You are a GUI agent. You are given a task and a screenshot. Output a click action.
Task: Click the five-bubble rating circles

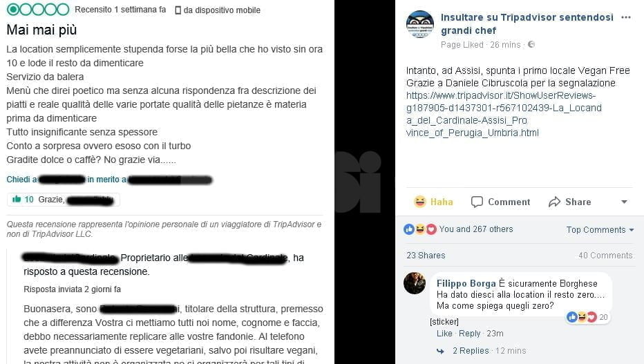pyautogui.click(x=38, y=10)
